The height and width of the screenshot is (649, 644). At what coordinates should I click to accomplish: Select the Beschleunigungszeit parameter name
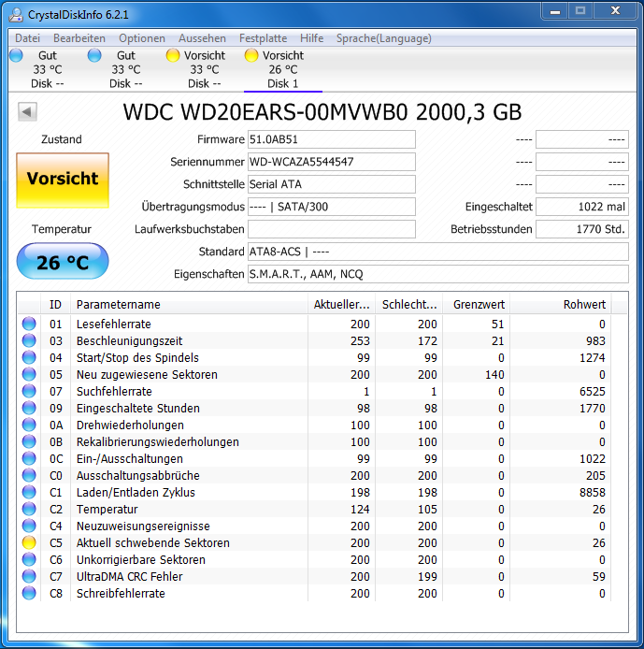[130, 341]
